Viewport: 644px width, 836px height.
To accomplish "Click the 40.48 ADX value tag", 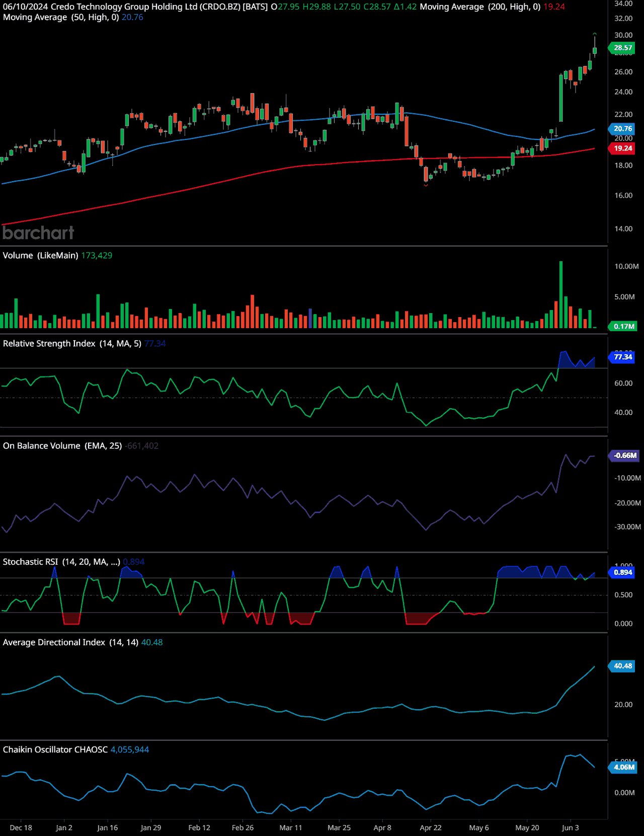I will [622, 666].
